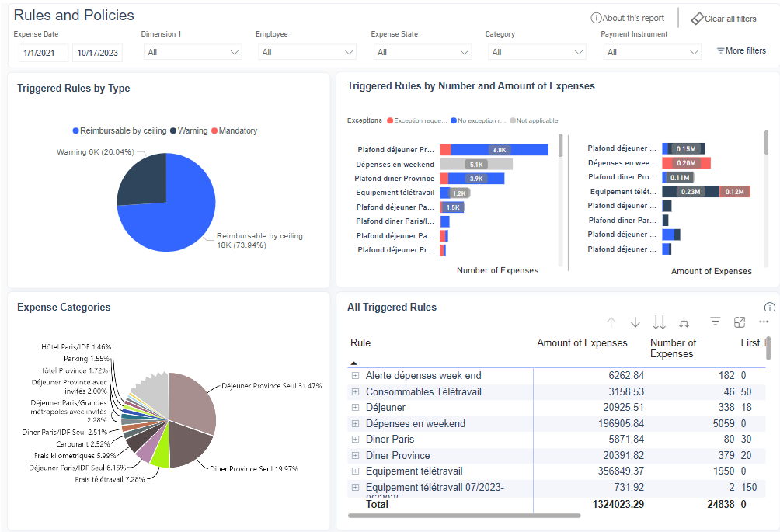
Task: Click the drill up arrow icon
Action: [611, 322]
